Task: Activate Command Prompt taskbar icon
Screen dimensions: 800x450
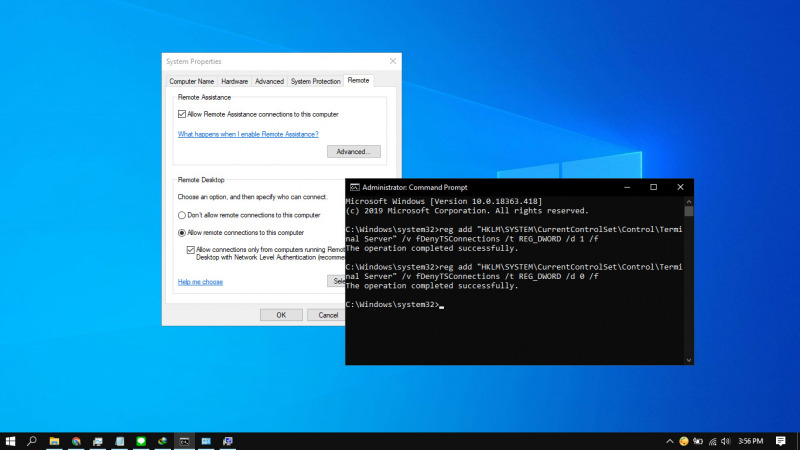Action: click(x=184, y=441)
